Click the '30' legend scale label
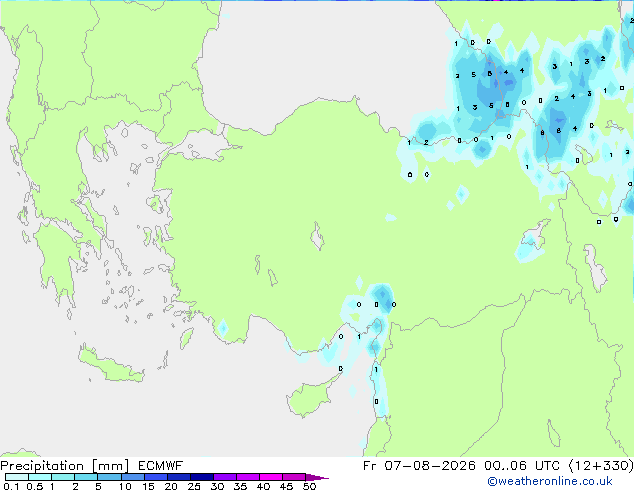 tap(217, 486)
